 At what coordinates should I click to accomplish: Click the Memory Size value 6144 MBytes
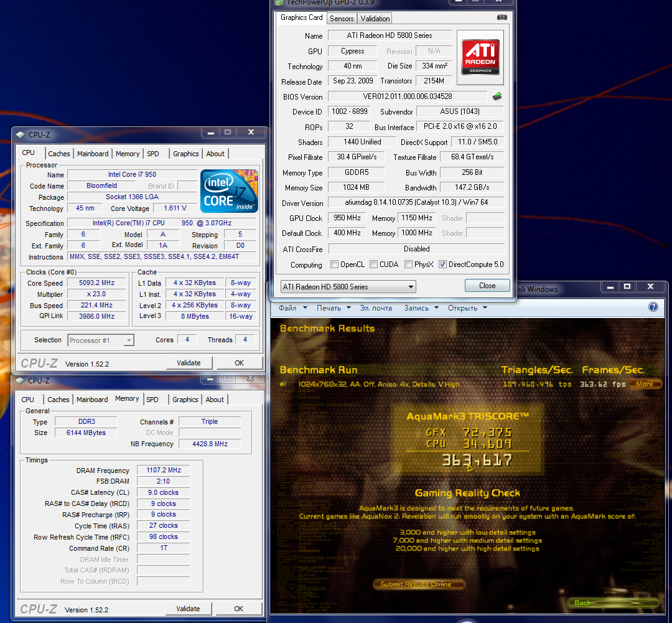tap(86, 433)
